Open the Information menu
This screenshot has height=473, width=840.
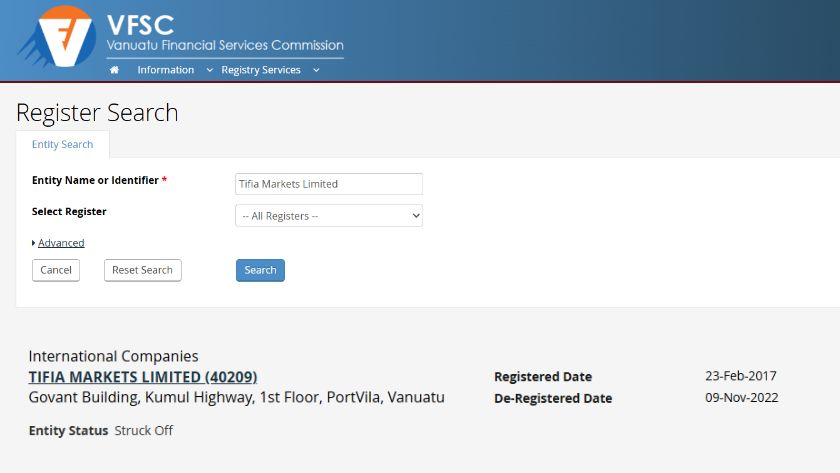click(165, 70)
